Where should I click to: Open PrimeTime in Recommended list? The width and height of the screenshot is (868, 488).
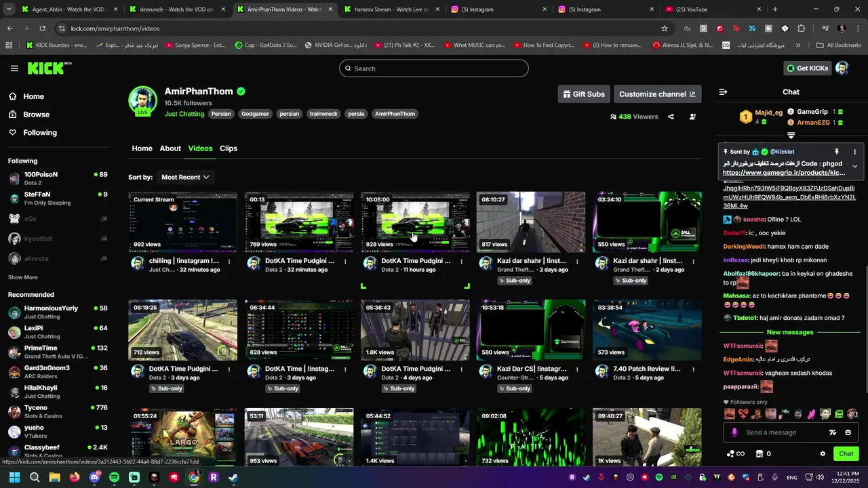click(58, 352)
